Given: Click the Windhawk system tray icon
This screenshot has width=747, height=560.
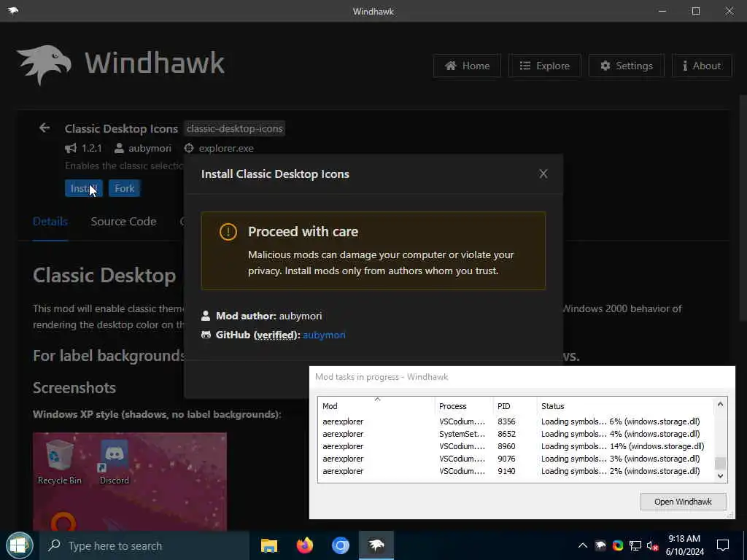Looking at the screenshot, I should pos(600,545).
